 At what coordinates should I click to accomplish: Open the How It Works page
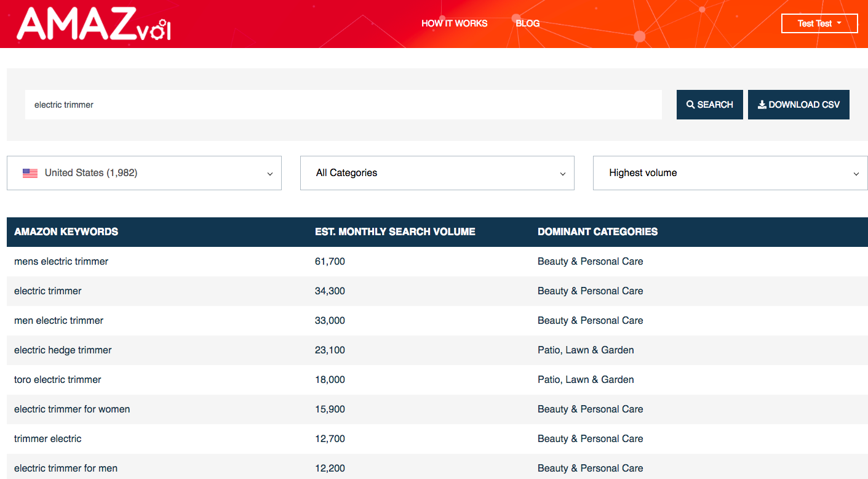pyautogui.click(x=454, y=23)
